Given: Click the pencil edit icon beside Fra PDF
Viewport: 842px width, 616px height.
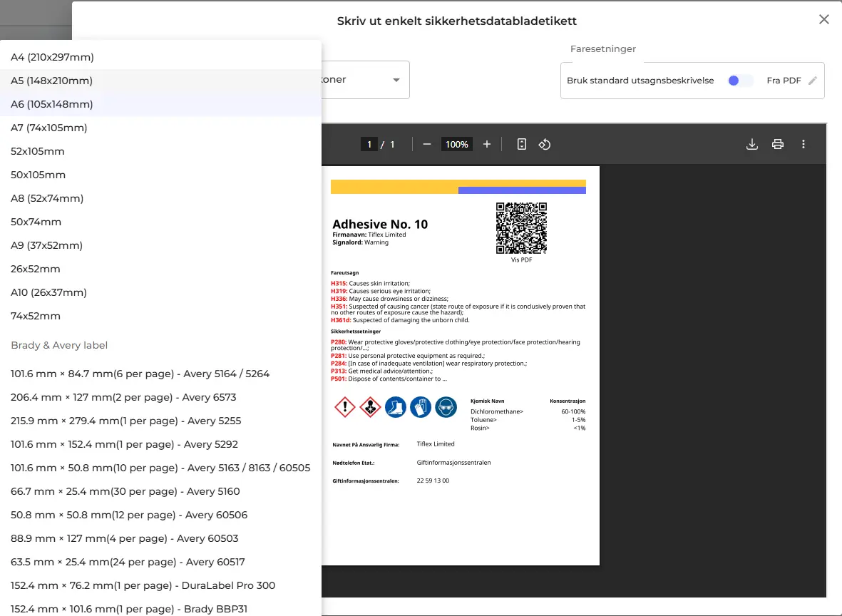Looking at the screenshot, I should 812,81.
